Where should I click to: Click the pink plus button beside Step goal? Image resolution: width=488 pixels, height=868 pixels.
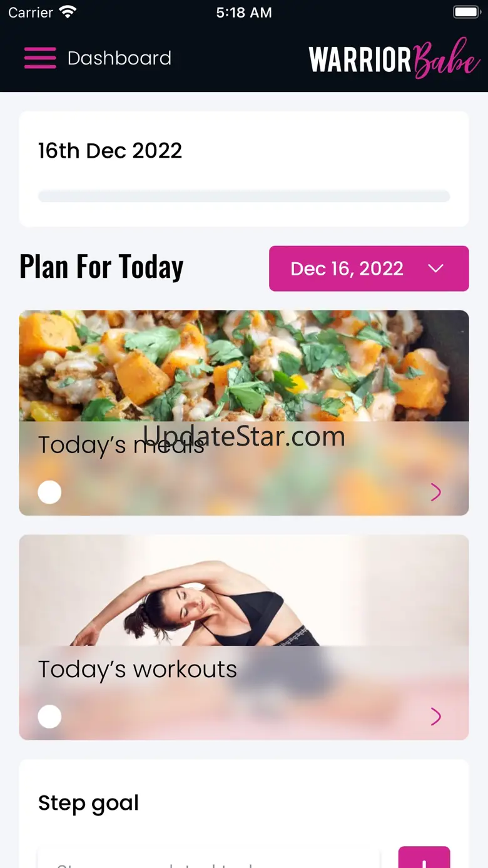pos(424,857)
